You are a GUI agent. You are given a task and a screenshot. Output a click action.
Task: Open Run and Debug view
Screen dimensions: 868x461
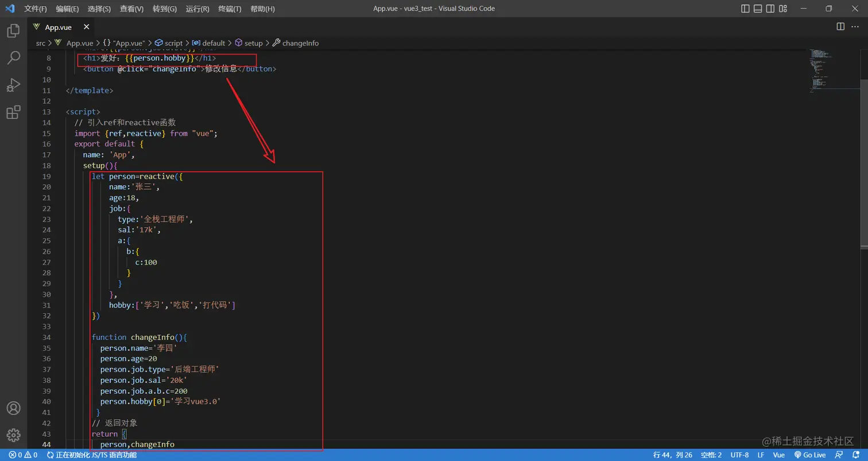click(x=13, y=84)
